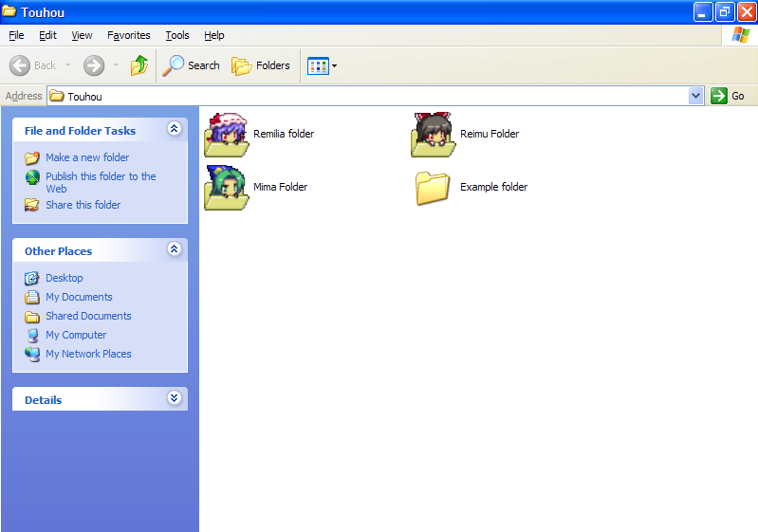Click the My Computer sidebar icon
This screenshot has width=758, height=532.
tap(32, 336)
